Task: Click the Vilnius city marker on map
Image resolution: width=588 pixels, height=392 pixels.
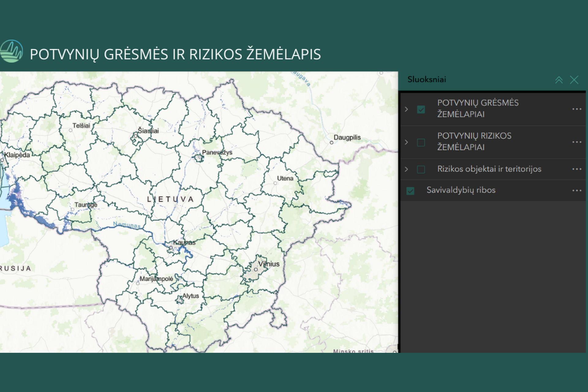Action: 256,269
